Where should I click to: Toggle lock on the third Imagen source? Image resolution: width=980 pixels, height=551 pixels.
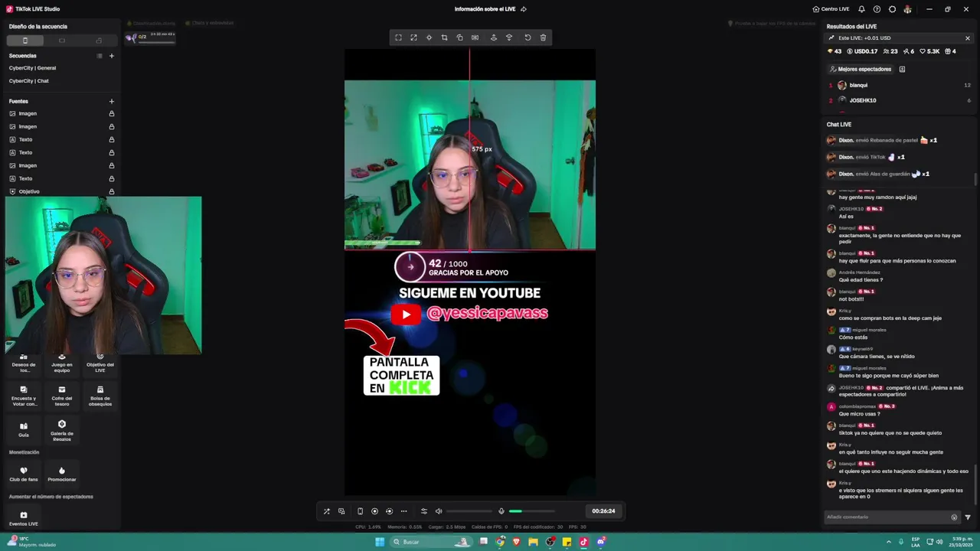point(112,166)
